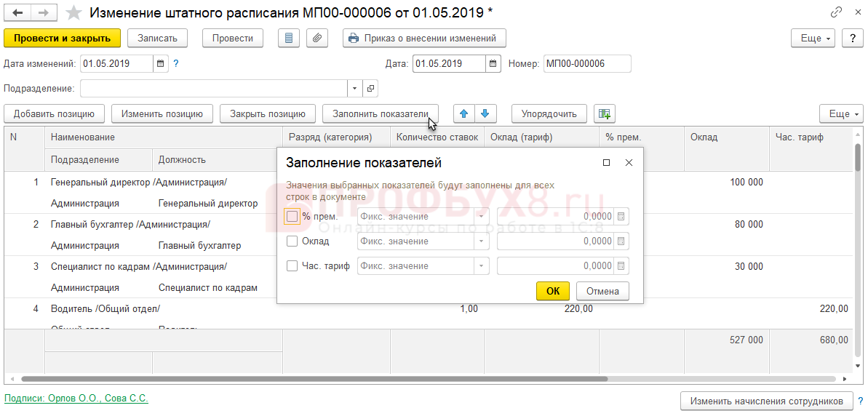Close the Заполнение показателей dialog
The width and height of the screenshot is (868, 416).
coord(629,163)
